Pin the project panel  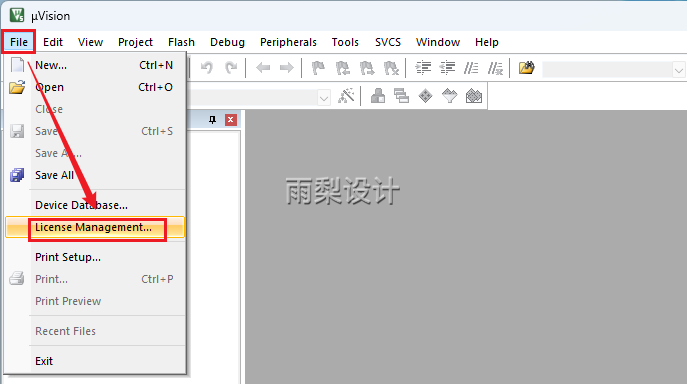coord(212,120)
